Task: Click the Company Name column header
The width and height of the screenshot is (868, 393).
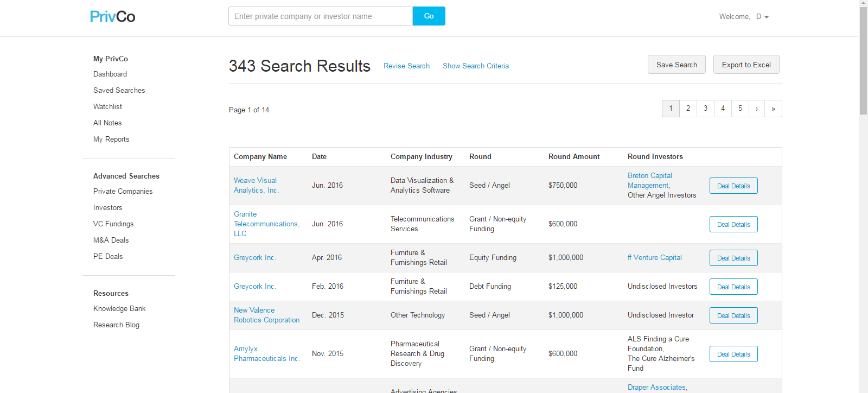Action: 260,156
